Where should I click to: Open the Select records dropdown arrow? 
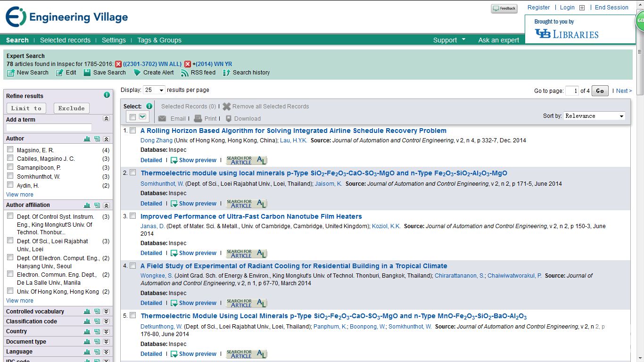tap(142, 116)
